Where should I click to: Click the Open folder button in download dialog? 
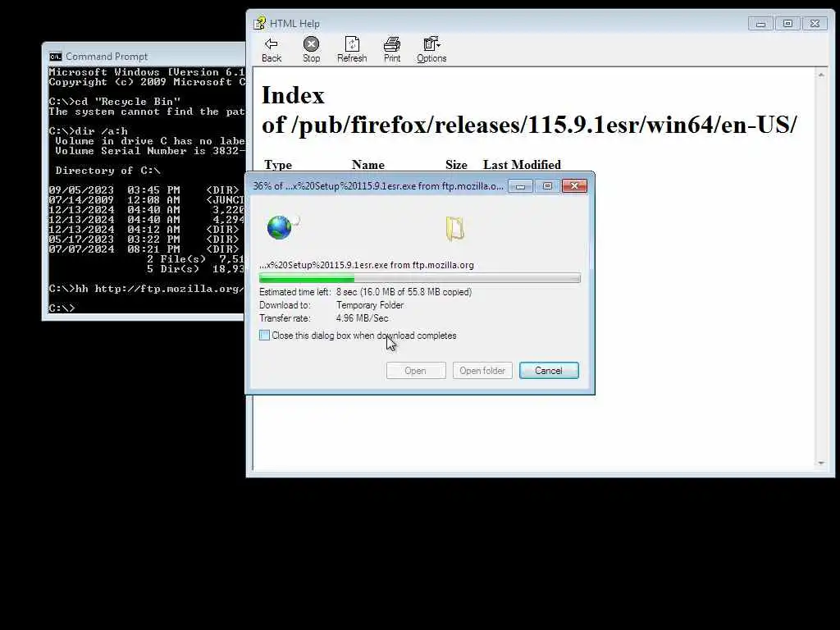click(x=482, y=371)
